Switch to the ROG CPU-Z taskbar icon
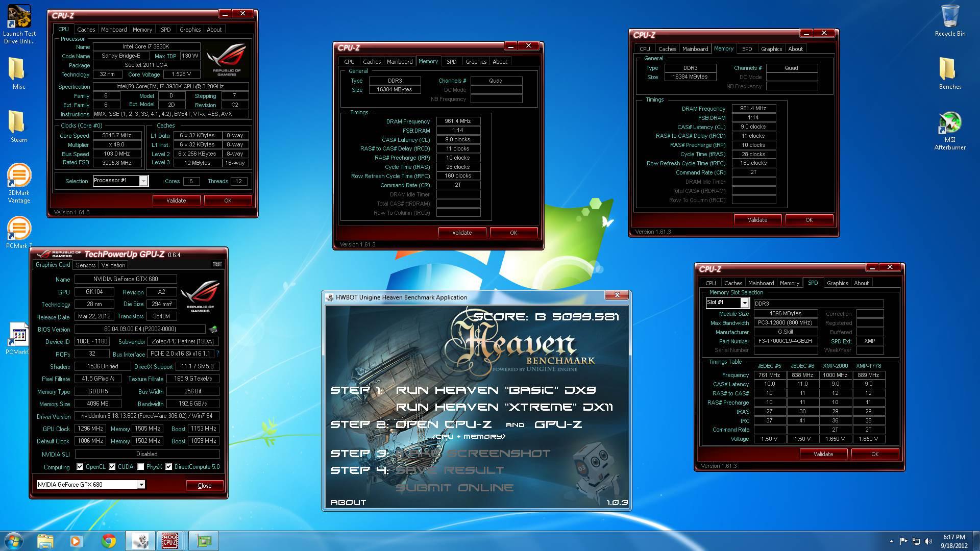The height and width of the screenshot is (551, 980). pyautogui.click(x=171, y=541)
